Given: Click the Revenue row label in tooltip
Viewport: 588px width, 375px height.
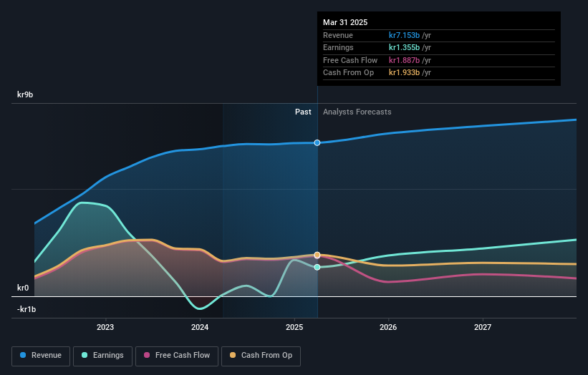Looking at the screenshot, I should coord(338,35).
